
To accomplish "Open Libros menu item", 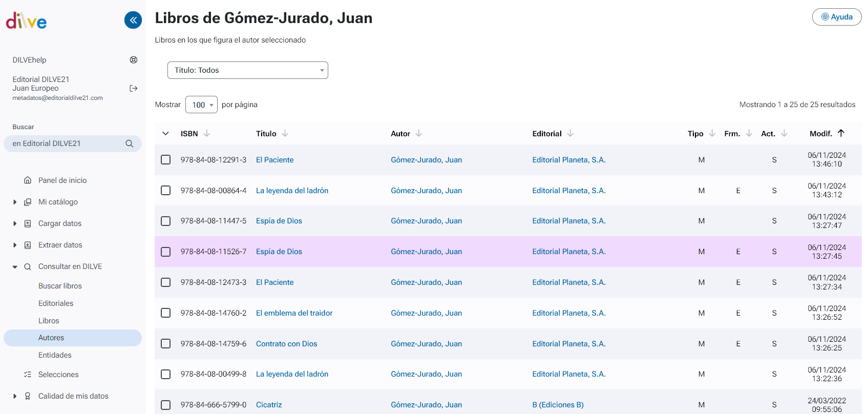I will click(49, 321).
